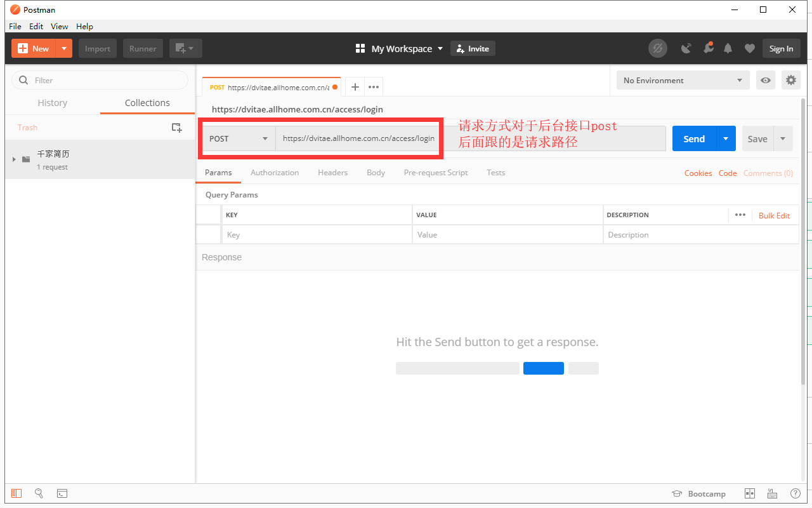Open the Find and Replace search icon

(x=39, y=493)
